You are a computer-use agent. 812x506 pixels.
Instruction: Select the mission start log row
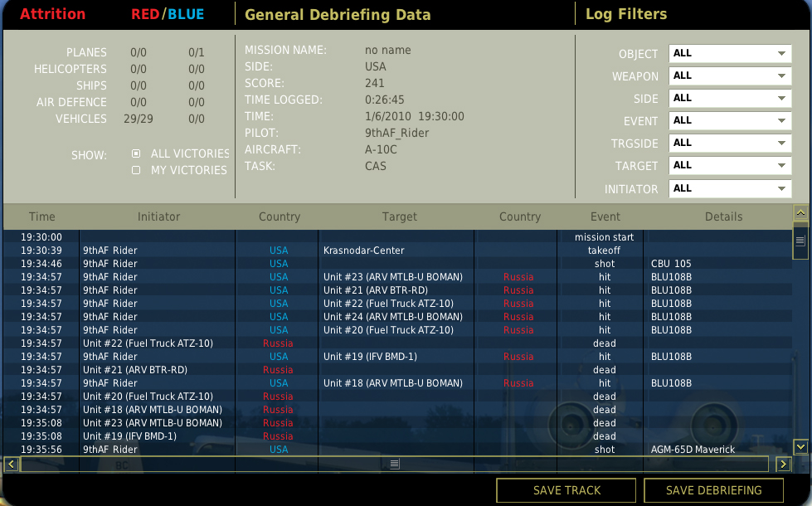click(397, 237)
